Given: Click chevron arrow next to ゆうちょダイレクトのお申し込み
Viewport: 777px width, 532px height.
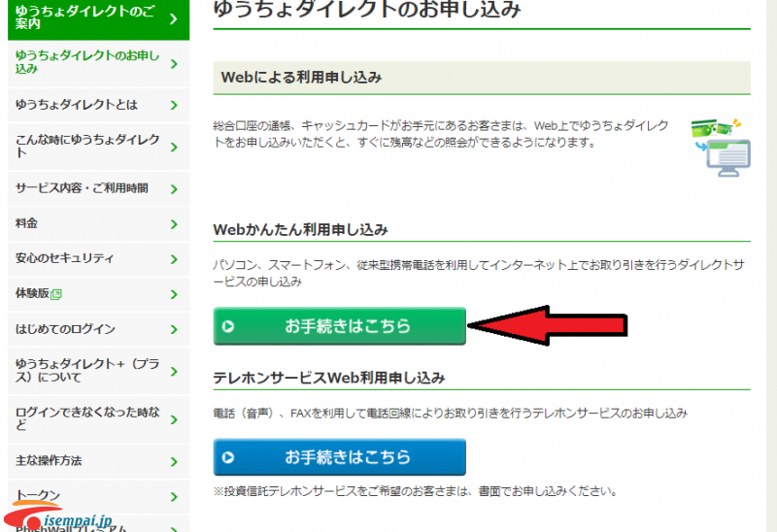Looking at the screenshot, I should [x=174, y=64].
